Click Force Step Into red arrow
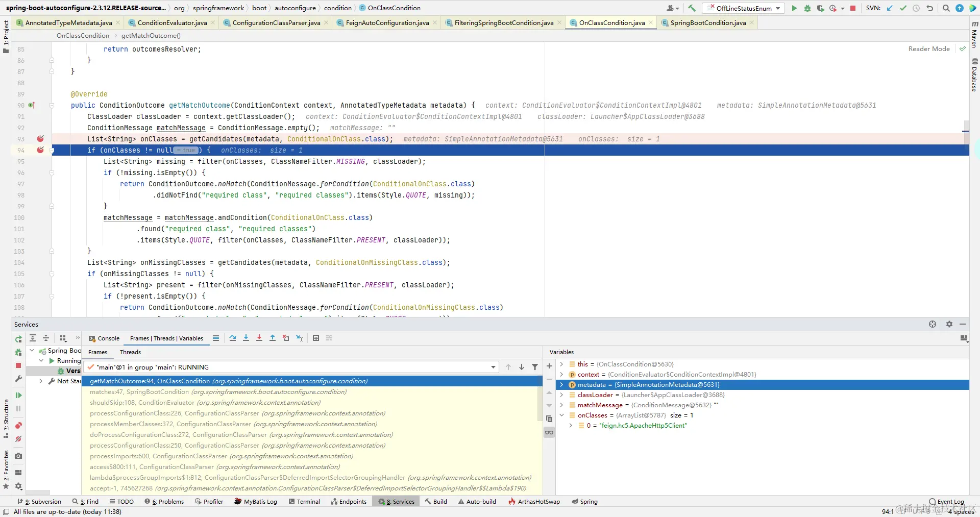 coord(259,338)
